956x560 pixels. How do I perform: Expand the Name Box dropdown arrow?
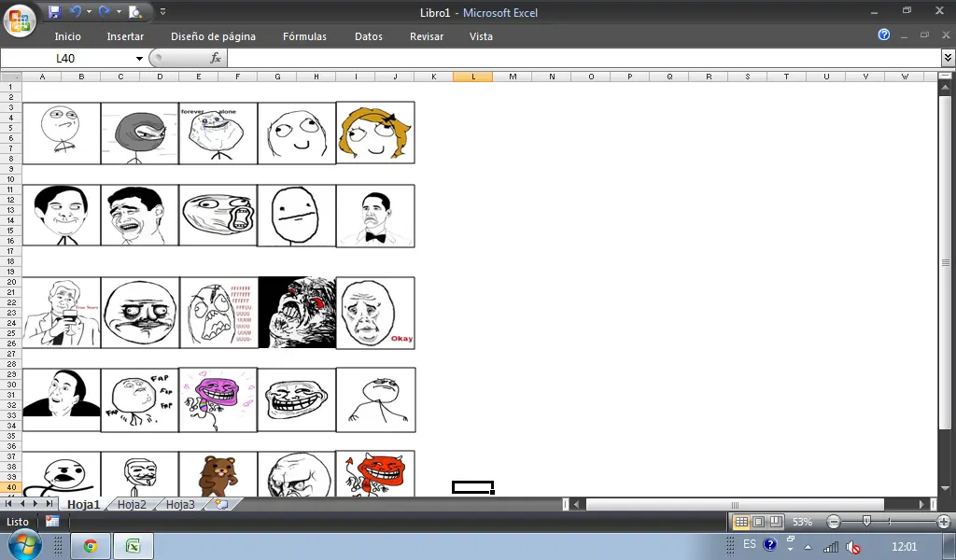(x=139, y=59)
